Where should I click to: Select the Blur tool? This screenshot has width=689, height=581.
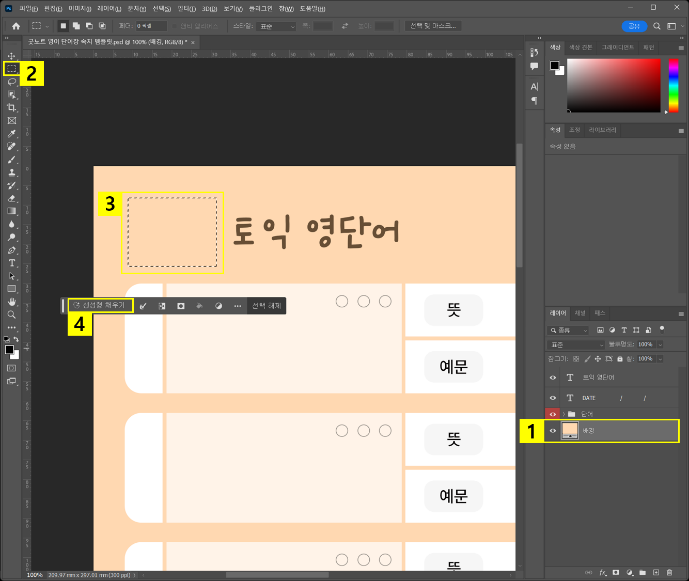(x=11, y=224)
